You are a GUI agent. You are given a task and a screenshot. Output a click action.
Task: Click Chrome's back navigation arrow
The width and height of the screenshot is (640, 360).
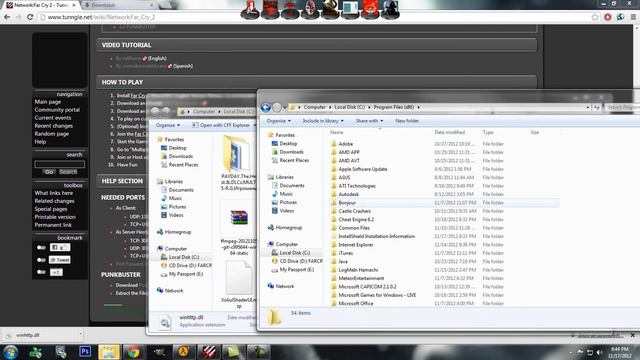pos(7,17)
